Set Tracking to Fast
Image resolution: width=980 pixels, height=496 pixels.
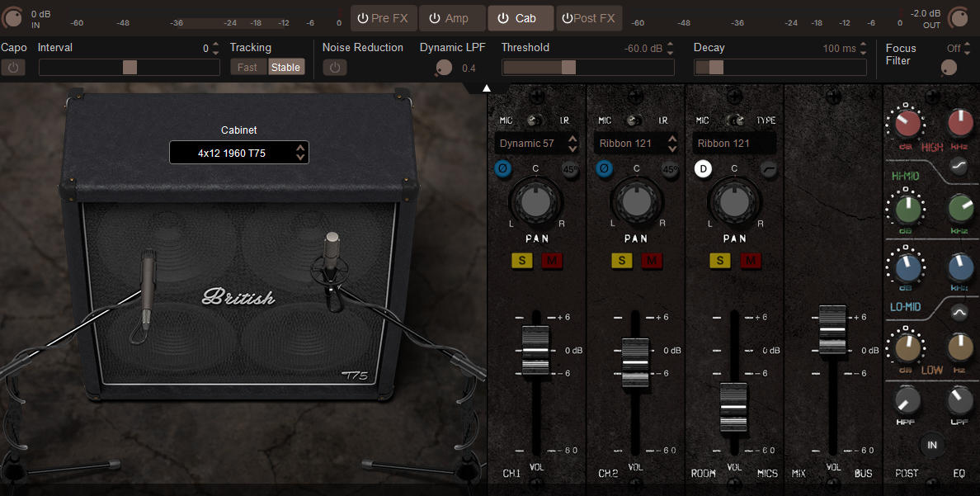tap(248, 67)
